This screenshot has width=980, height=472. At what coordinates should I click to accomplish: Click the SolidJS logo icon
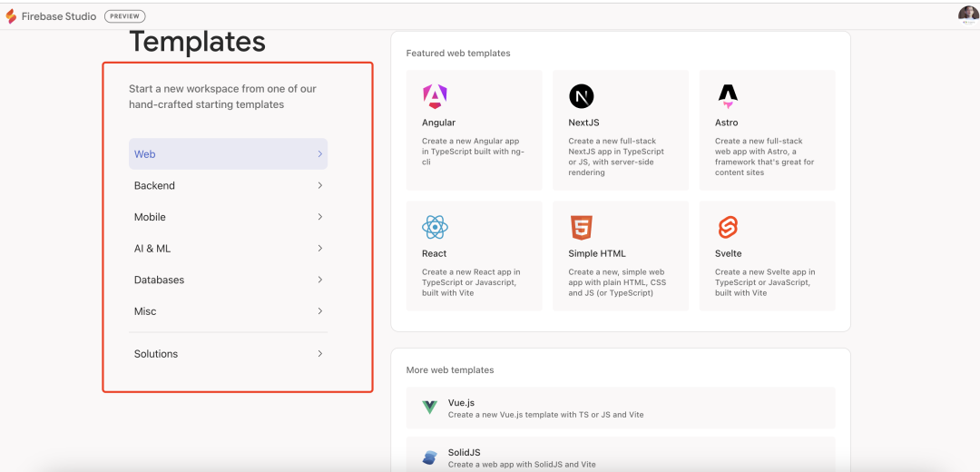(430, 457)
